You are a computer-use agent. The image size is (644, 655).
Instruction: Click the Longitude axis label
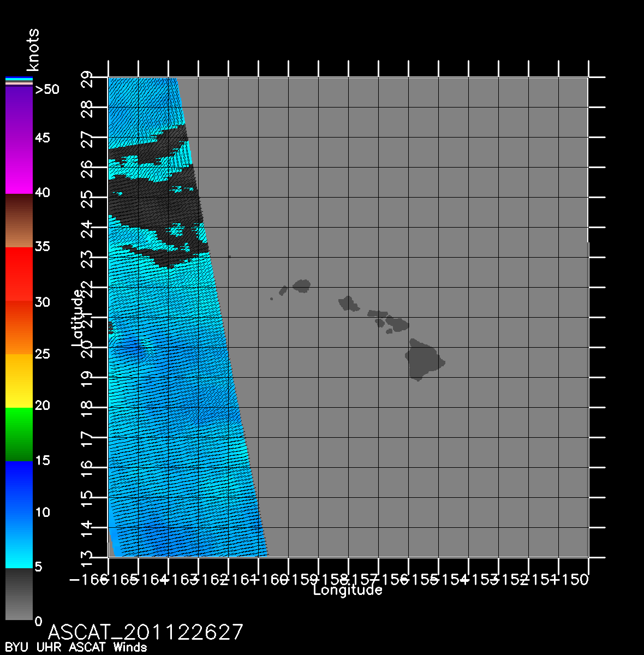348,590
